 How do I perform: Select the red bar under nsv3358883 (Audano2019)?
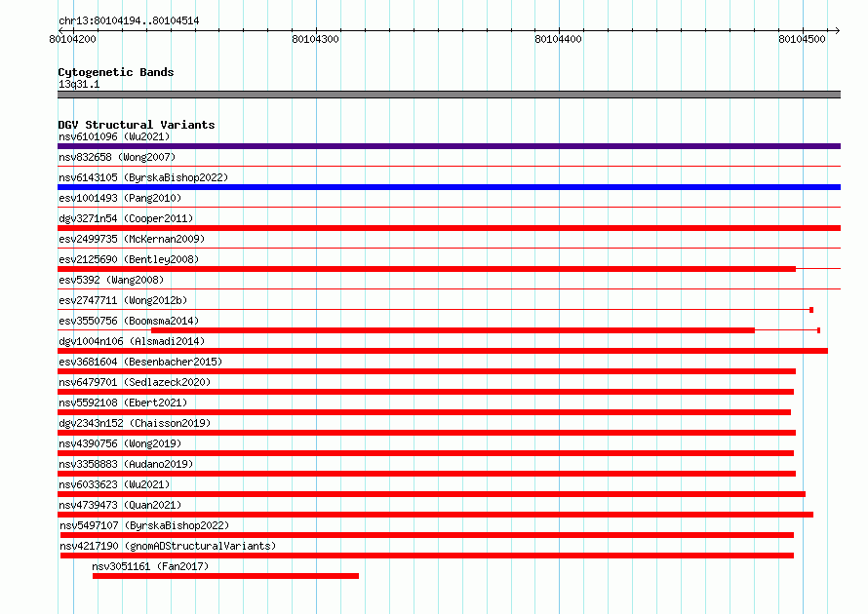[427, 474]
